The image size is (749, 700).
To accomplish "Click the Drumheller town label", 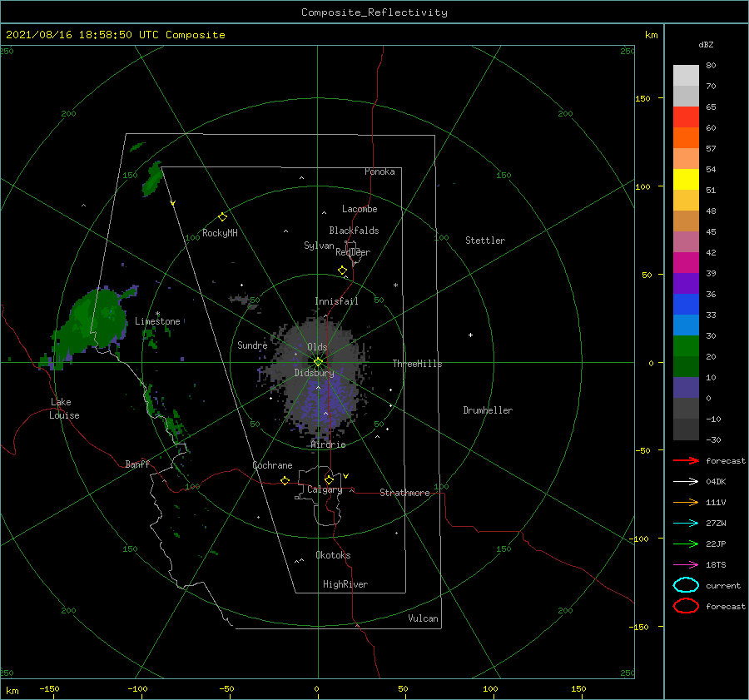I will [x=488, y=410].
